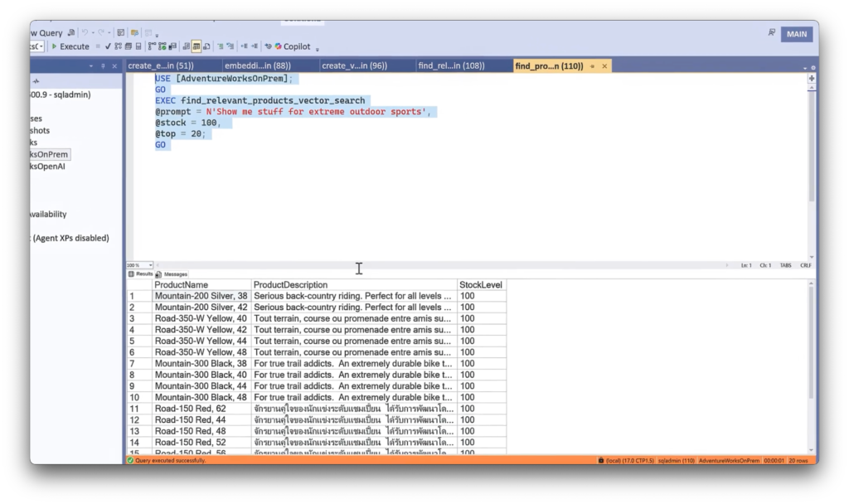
Task: Select the Parse checkmark icon in the toolbar
Action: pyautogui.click(x=108, y=46)
